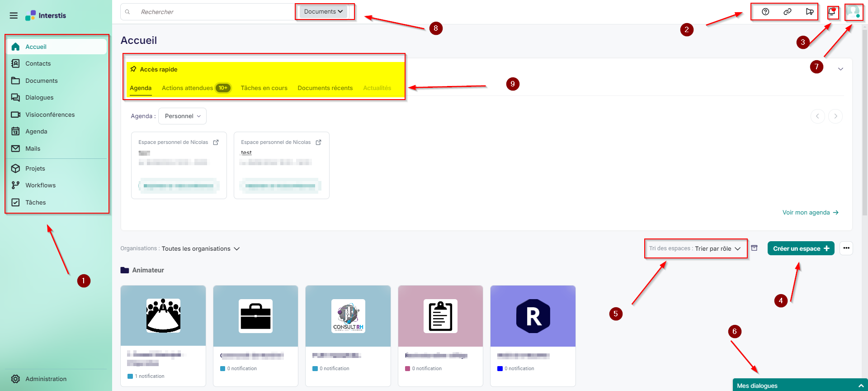Collapse the Accès rapide panel chevron
This screenshot has height=391, width=868.
click(840, 69)
